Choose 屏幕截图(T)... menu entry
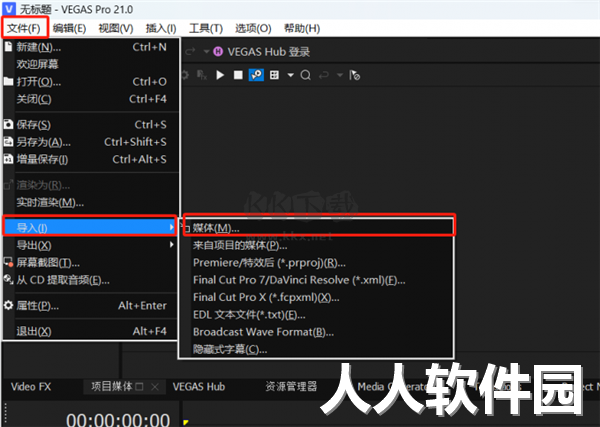600x427 pixels. [x=91, y=262]
